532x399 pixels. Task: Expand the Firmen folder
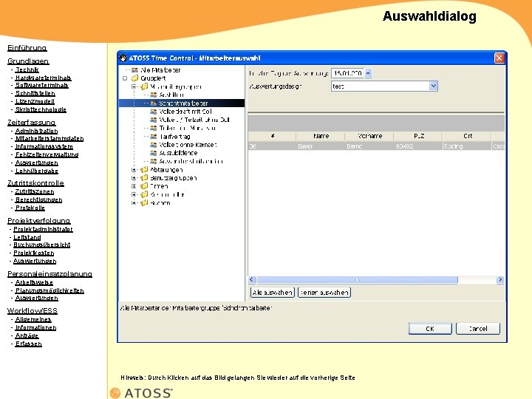(134, 186)
